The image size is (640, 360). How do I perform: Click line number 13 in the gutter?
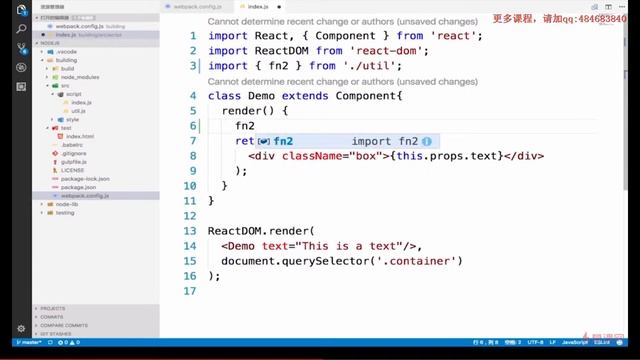190,231
